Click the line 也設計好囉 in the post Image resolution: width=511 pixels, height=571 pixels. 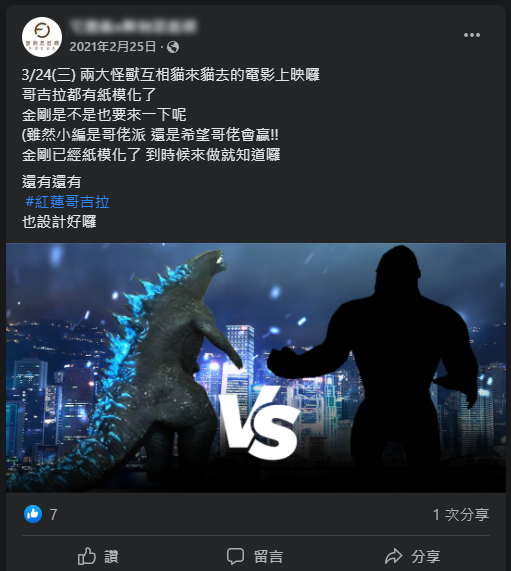(x=59, y=221)
